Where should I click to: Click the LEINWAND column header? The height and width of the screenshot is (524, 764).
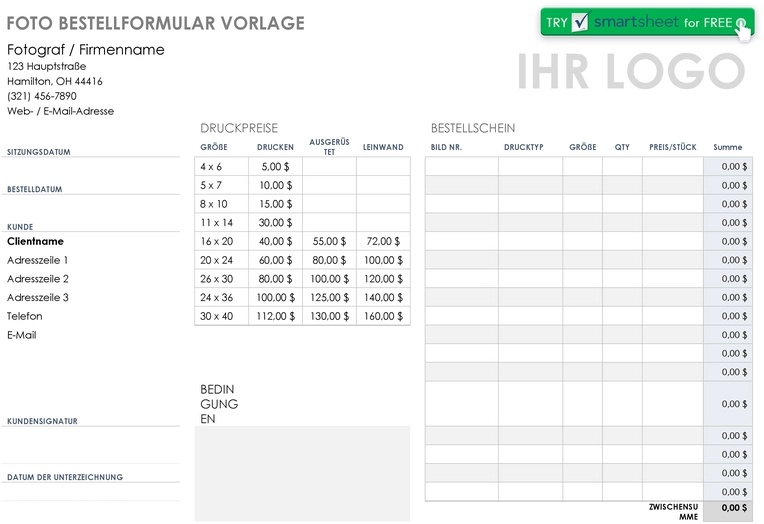tap(383, 147)
